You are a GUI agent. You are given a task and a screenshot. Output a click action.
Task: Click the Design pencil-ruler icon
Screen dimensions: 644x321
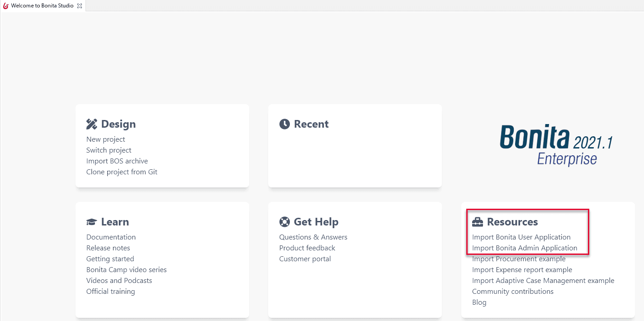pyautogui.click(x=92, y=124)
